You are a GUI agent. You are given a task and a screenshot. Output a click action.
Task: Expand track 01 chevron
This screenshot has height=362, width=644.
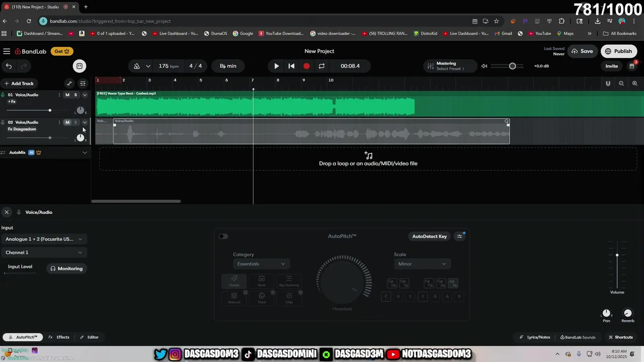point(85,95)
